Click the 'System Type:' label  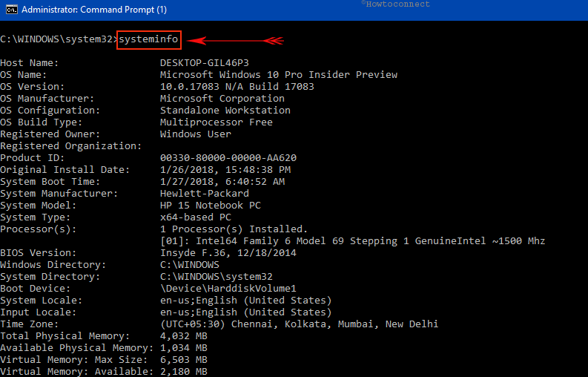click(36, 217)
